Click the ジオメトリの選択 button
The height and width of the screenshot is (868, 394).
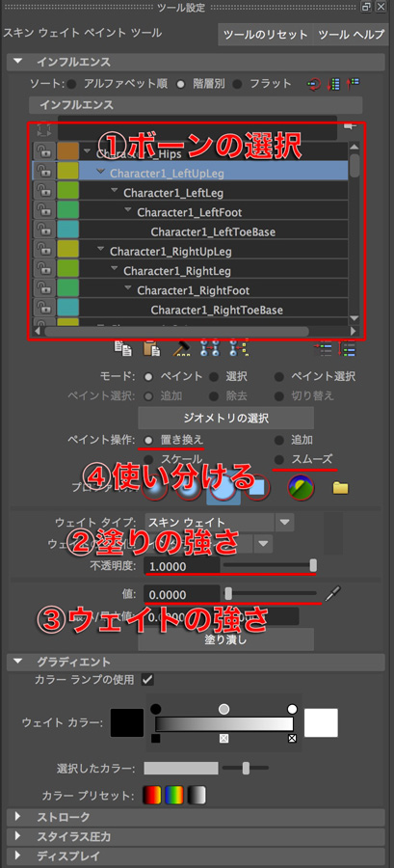[x=225, y=417]
